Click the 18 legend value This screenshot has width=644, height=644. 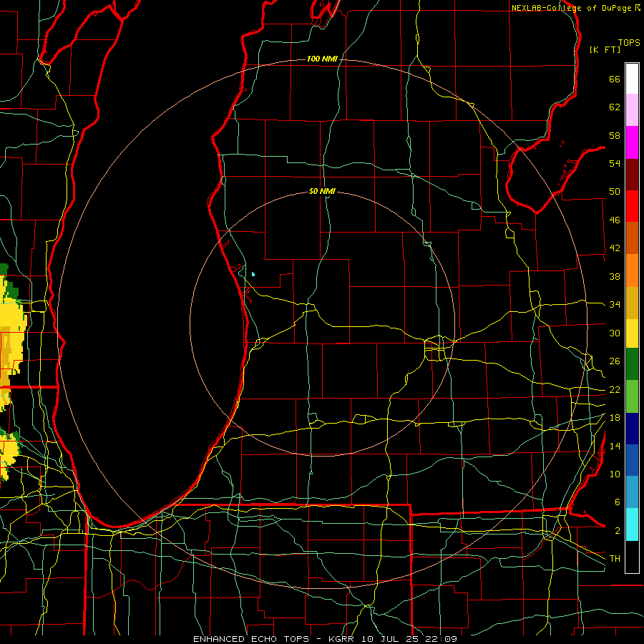click(x=615, y=418)
